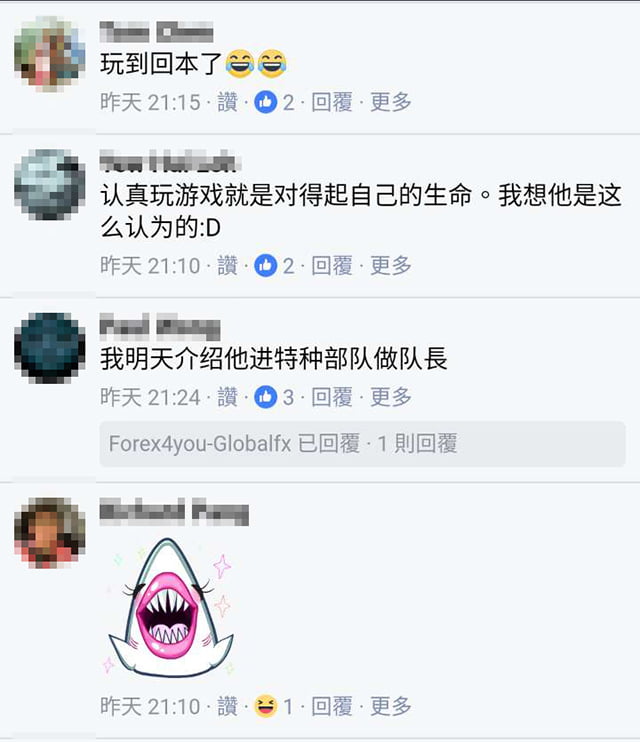
Task: Open the 昨天 21:15 timestamp link
Action: (x=150, y=102)
